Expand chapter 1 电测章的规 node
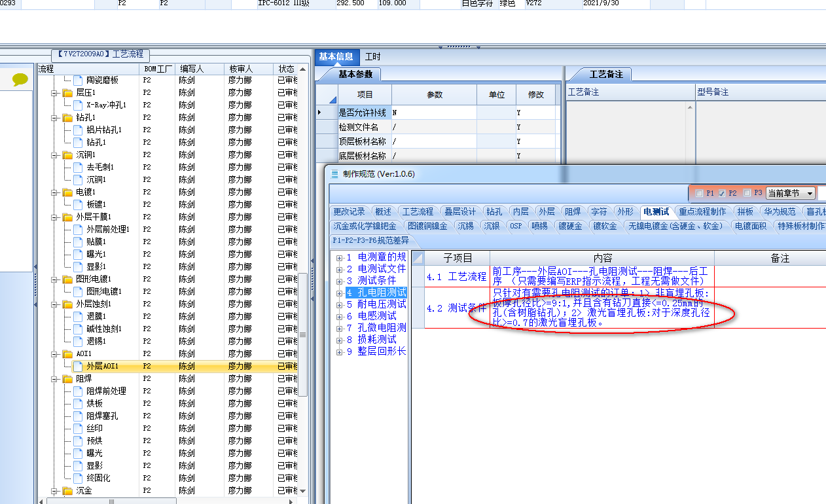The height and width of the screenshot is (504, 826). (x=339, y=257)
